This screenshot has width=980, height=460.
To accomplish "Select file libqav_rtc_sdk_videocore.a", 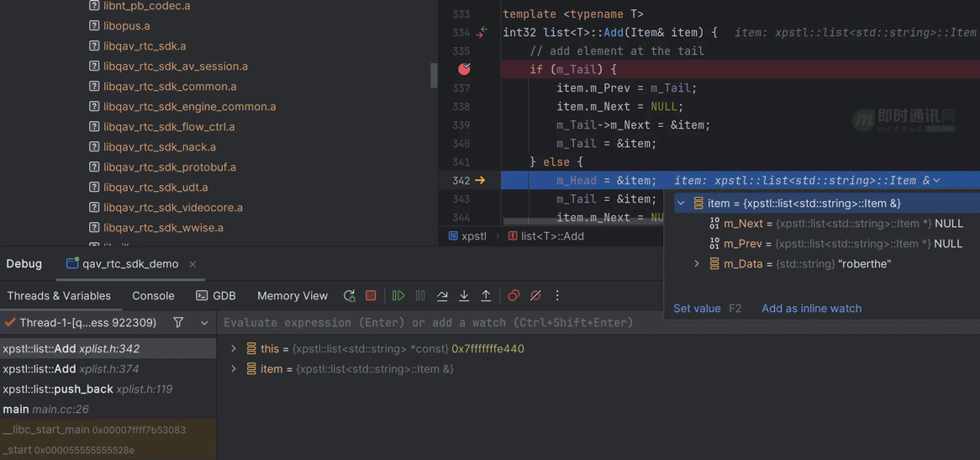I will tap(172, 208).
